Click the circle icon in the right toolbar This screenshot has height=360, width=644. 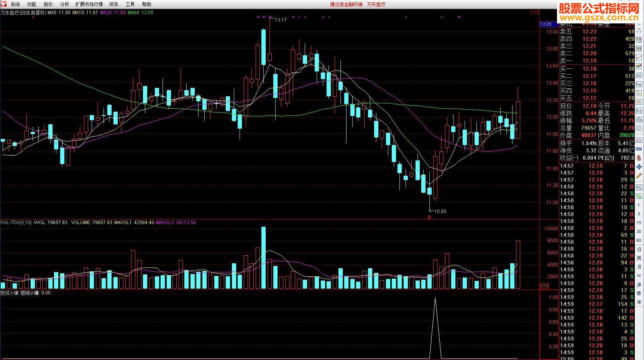639,128
